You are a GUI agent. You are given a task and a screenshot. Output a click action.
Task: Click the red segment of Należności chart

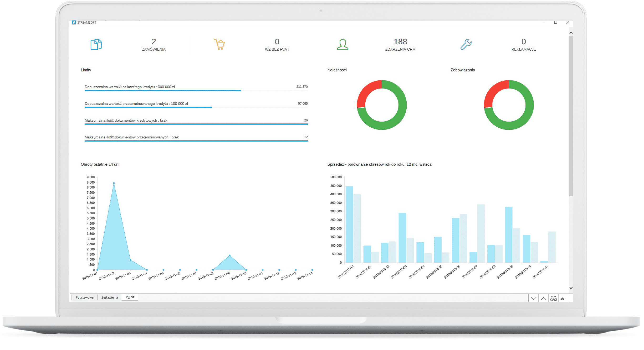click(x=366, y=92)
